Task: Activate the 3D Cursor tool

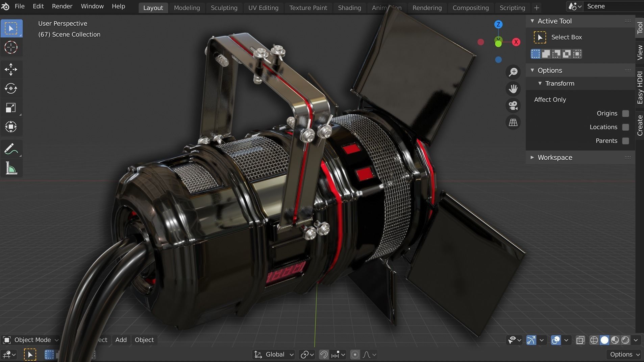Action: (x=11, y=47)
